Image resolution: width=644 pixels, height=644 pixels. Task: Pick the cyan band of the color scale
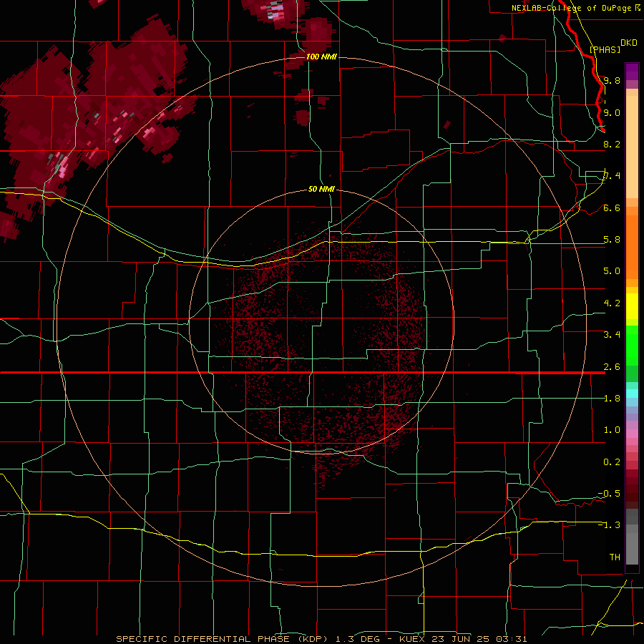tap(632, 394)
